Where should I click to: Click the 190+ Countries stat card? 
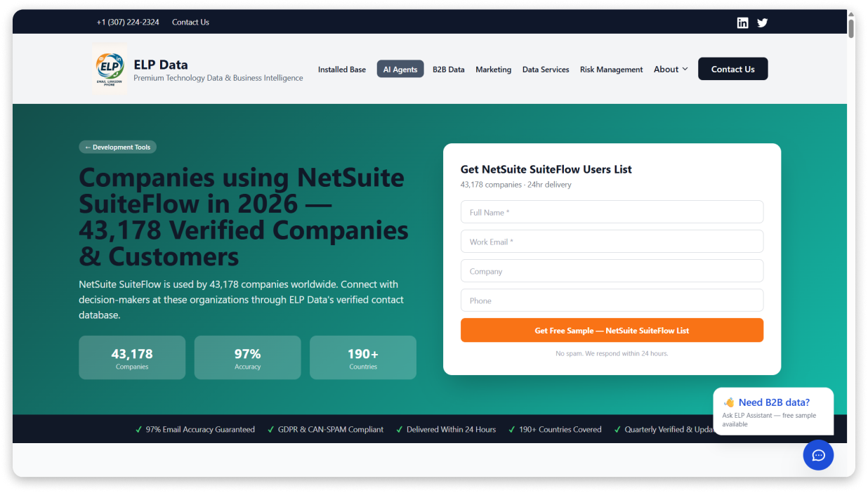coord(363,357)
